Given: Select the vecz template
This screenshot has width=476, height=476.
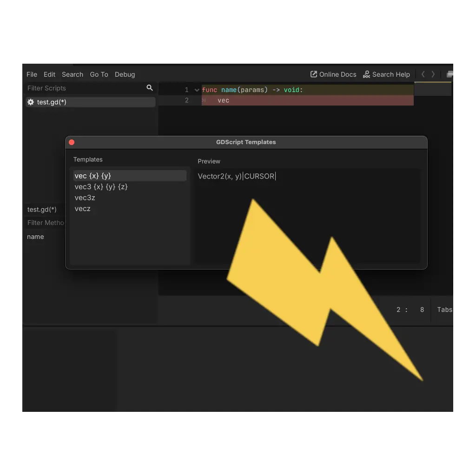Looking at the screenshot, I should [83, 209].
